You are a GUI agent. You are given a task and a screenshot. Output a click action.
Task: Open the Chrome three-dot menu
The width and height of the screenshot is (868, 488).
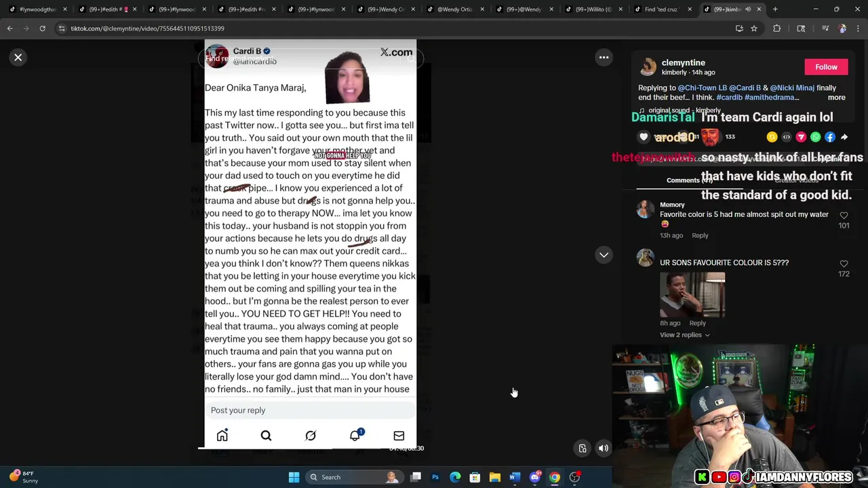859,28
